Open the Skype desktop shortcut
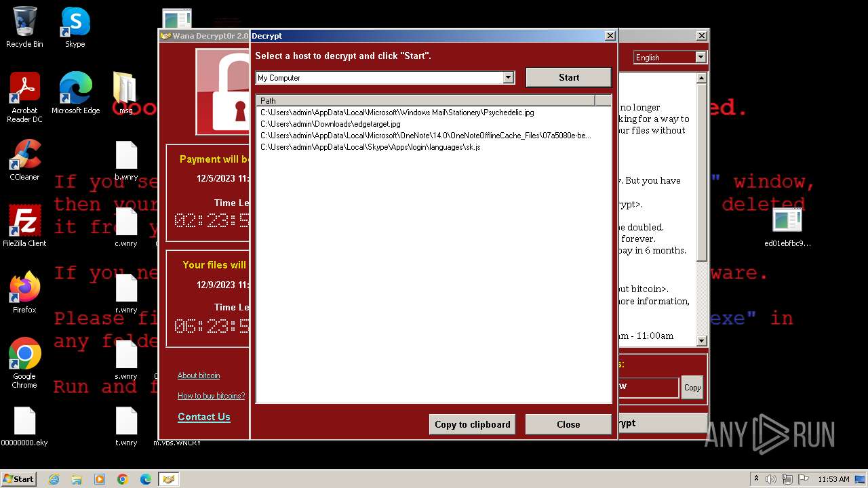 pos(75,27)
